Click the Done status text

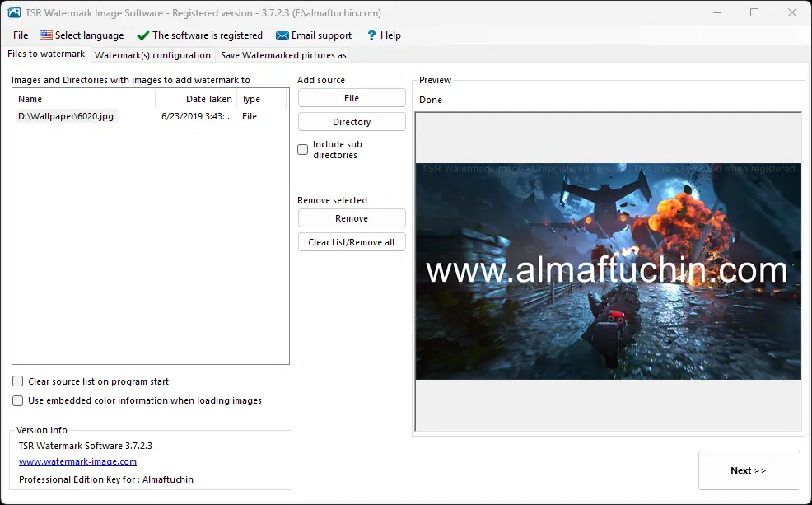pos(431,100)
